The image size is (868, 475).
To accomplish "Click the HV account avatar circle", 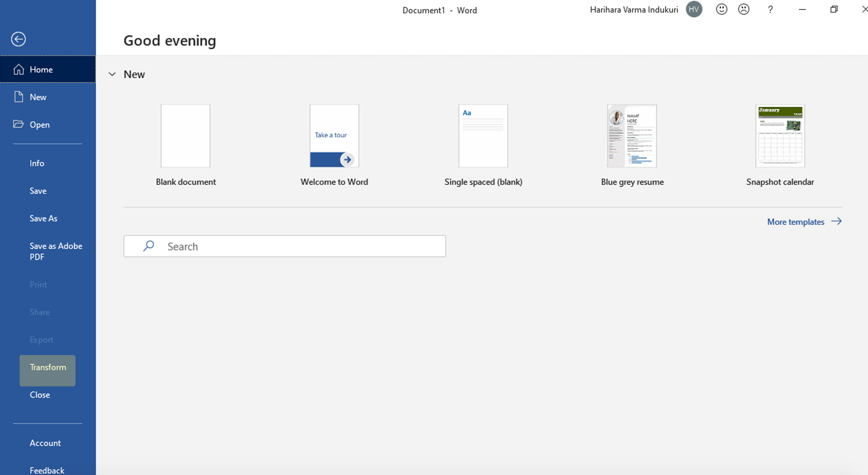I will 694,9.
